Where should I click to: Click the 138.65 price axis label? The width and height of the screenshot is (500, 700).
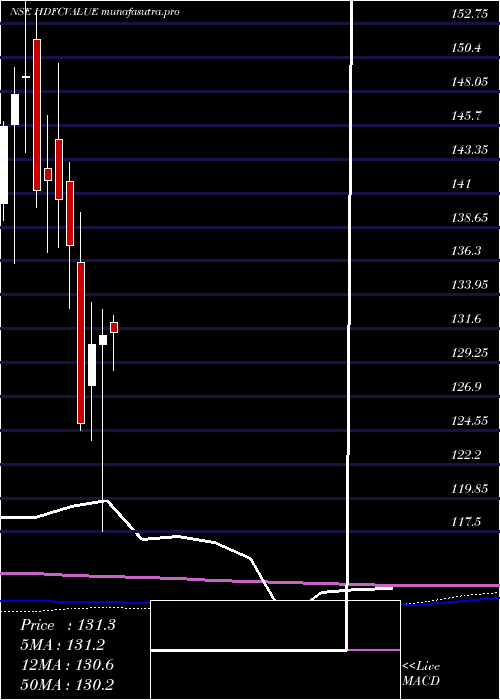[469, 217]
